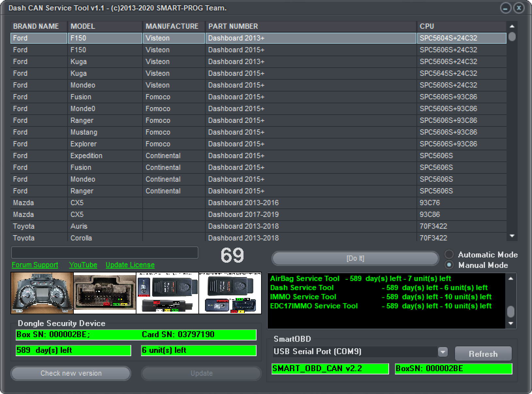Click the dropdown arrow next to SmartOBD port
The height and width of the screenshot is (394, 532).
pos(443,352)
